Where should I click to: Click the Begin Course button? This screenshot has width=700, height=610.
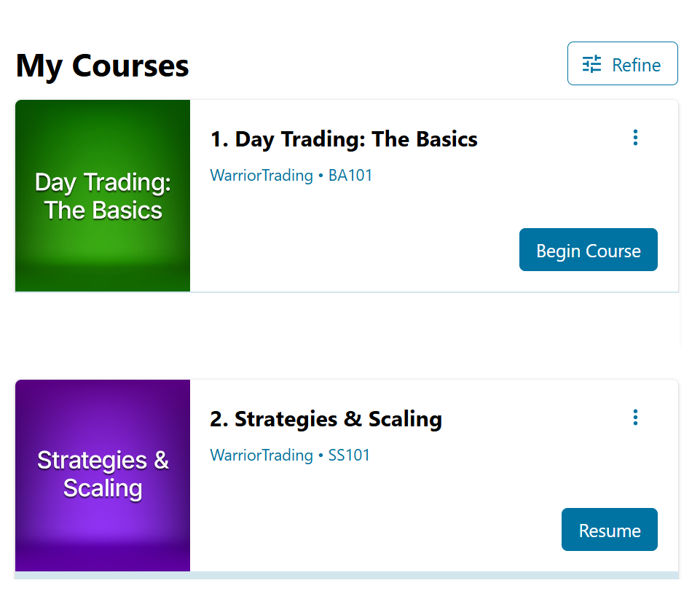tap(588, 250)
